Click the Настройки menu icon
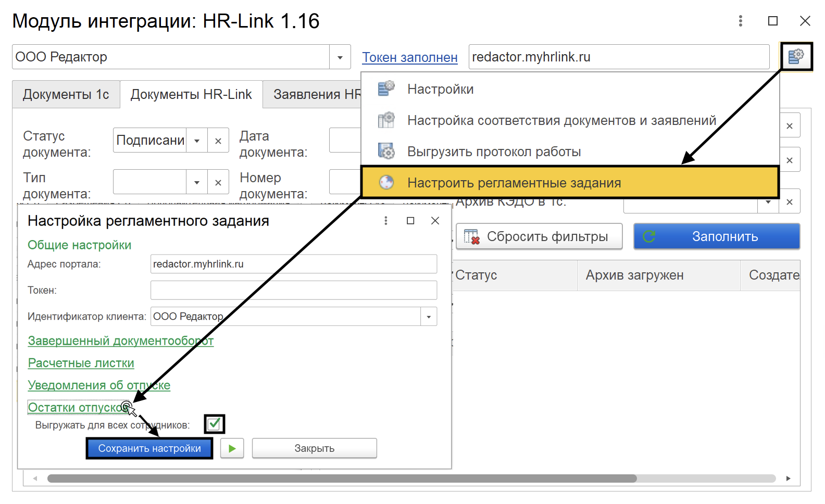The image size is (825, 504). pos(386,89)
